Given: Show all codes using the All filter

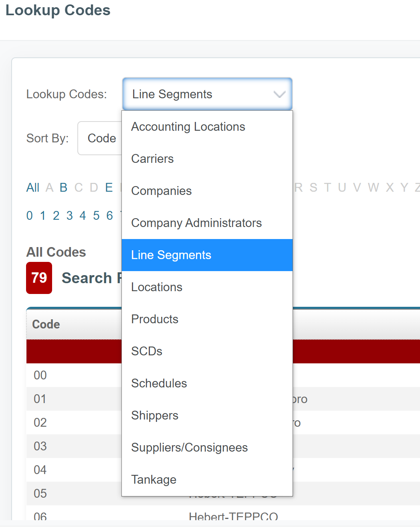Looking at the screenshot, I should click(33, 187).
